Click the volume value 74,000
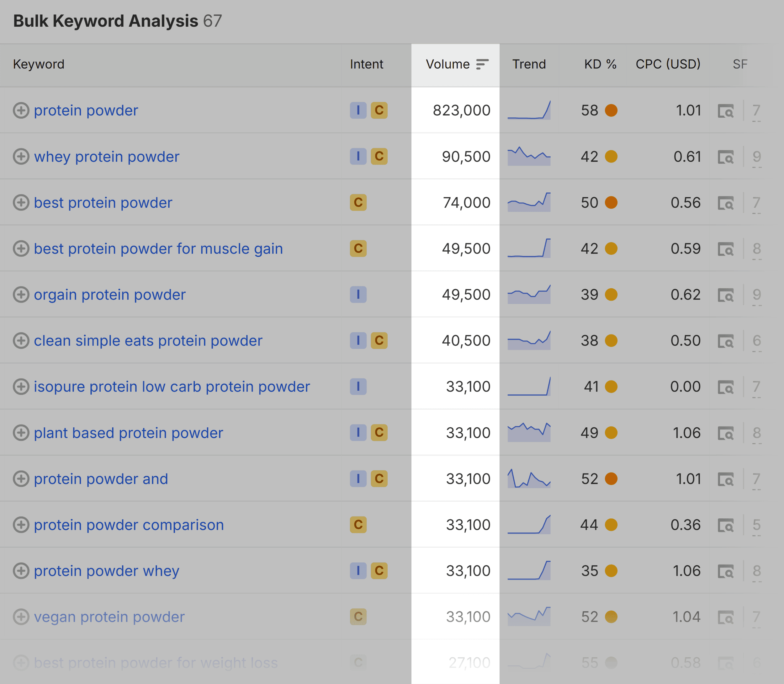 466,203
